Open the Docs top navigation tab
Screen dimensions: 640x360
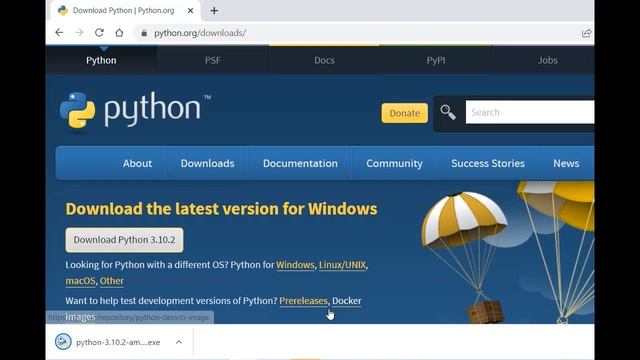click(x=324, y=60)
